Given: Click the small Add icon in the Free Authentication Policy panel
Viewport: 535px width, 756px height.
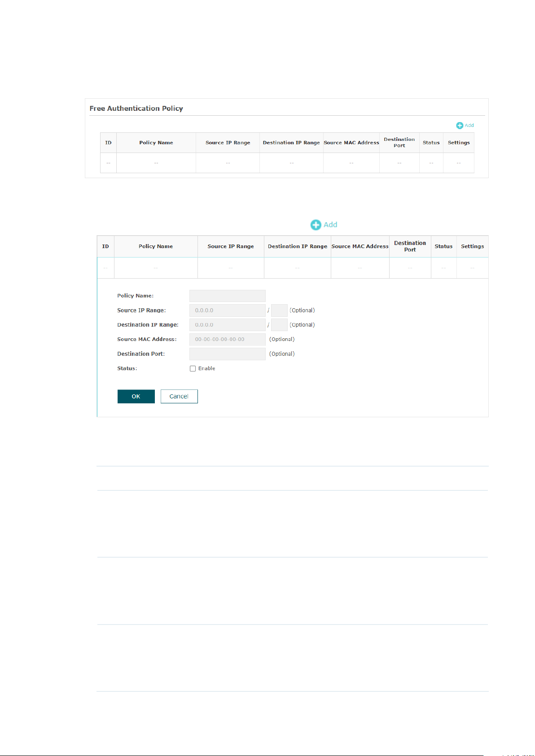Looking at the screenshot, I should [460, 126].
